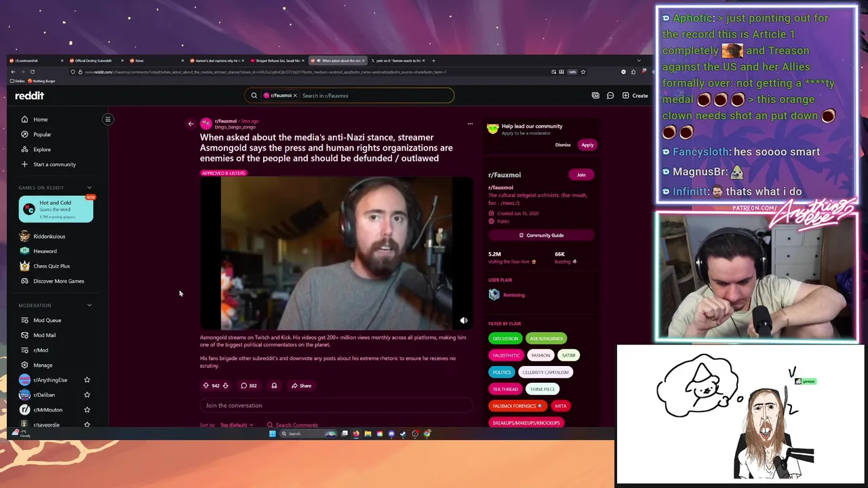Screen dimensions: 868x488
Task: Open the Sort by Top dropdown
Action: (237, 425)
